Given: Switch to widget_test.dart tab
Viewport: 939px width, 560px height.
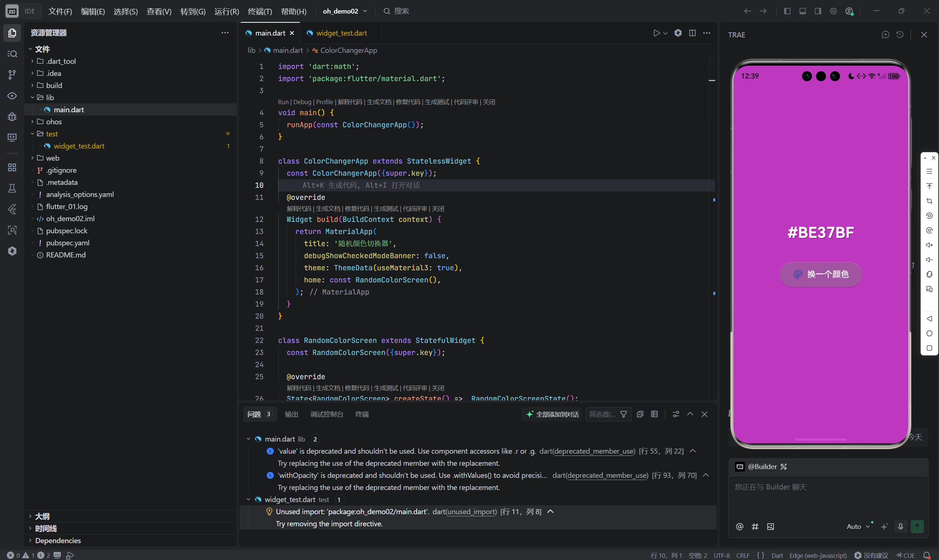Looking at the screenshot, I should (341, 33).
